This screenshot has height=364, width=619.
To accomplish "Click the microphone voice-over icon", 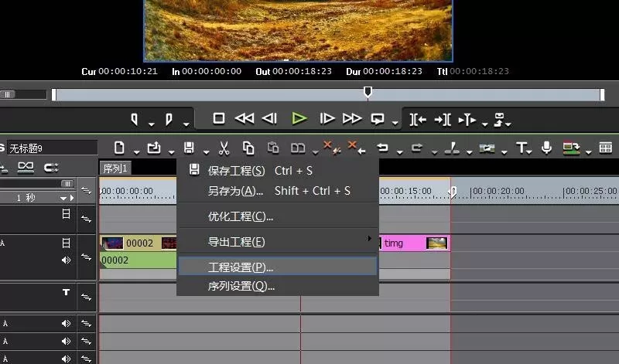I will click(x=547, y=148).
